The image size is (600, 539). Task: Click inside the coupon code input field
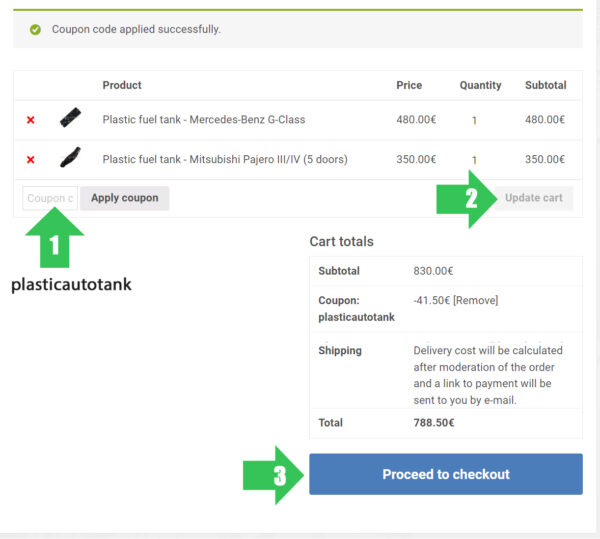click(x=50, y=198)
